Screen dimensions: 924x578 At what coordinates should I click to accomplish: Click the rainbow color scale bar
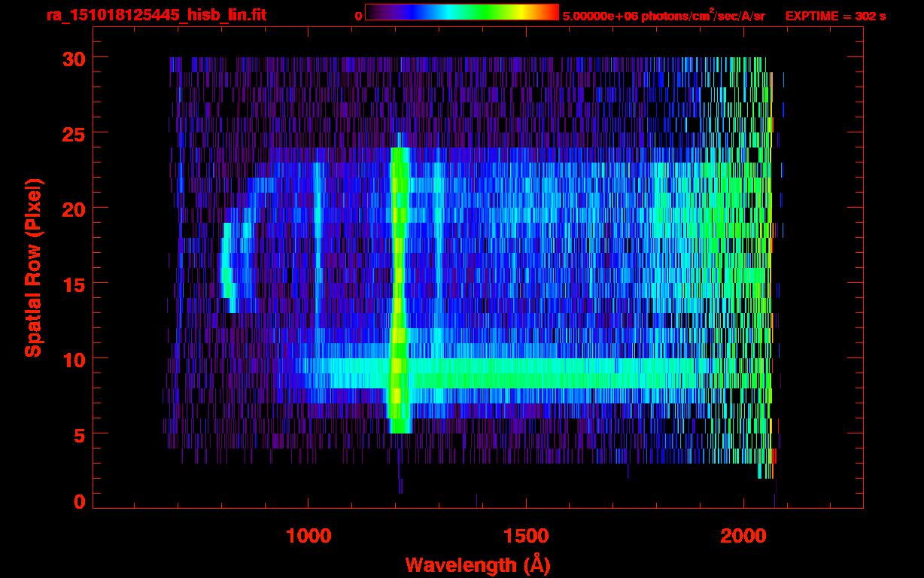click(462, 13)
